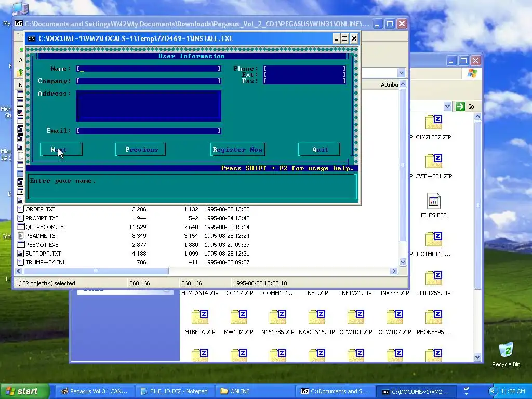Click INETV21.ZIP file label in Explorer
Screen dimensions: 532x399
[x=355, y=293]
